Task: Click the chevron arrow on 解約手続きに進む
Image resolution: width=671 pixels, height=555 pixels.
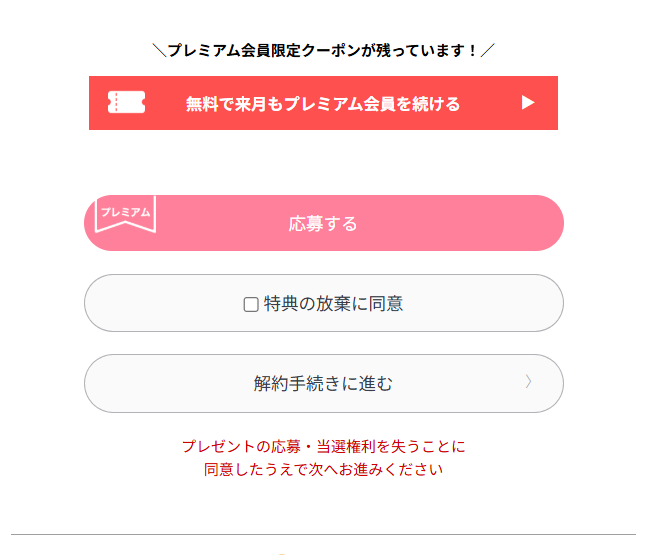Action: pyautogui.click(x=528, y=382)
